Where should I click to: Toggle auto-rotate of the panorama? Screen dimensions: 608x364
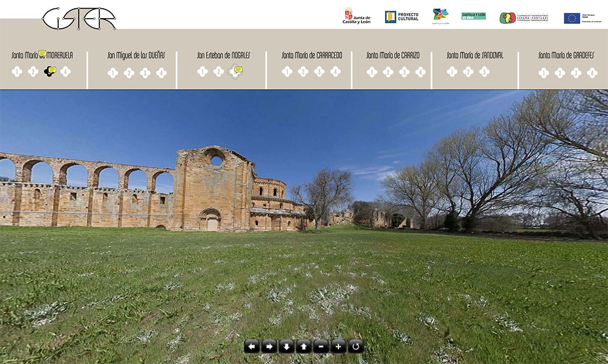[x=356, y=346]
